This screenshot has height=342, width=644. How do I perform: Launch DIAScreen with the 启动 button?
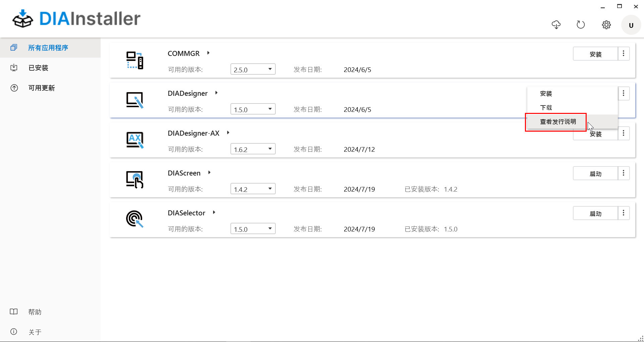595,174
